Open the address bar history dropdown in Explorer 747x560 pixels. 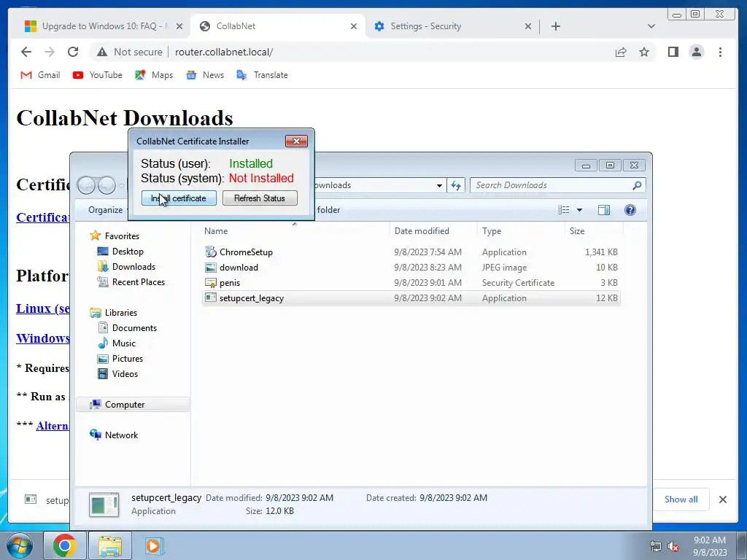pos(439,185)
